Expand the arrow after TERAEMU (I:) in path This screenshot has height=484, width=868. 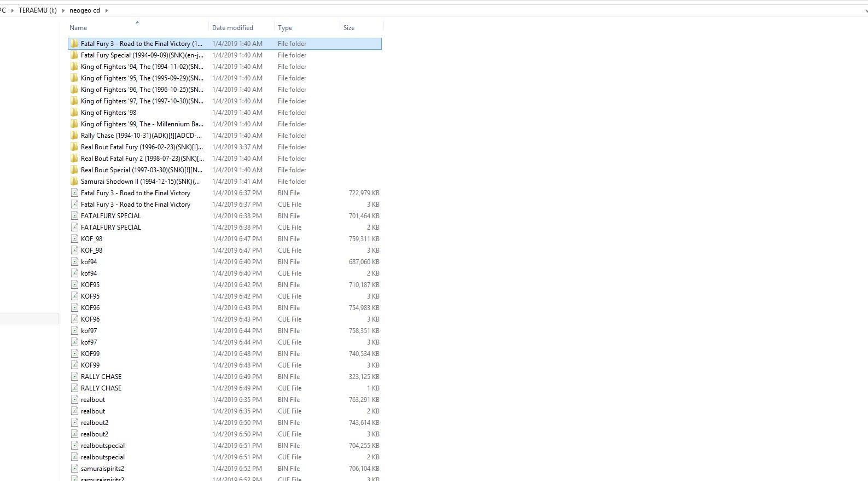[x=63, y=10]
